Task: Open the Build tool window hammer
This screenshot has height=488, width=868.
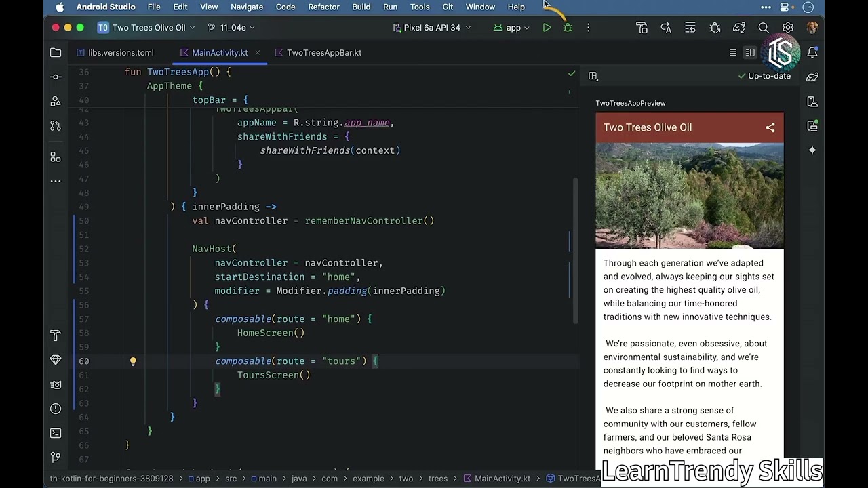Action: point(56,335)
